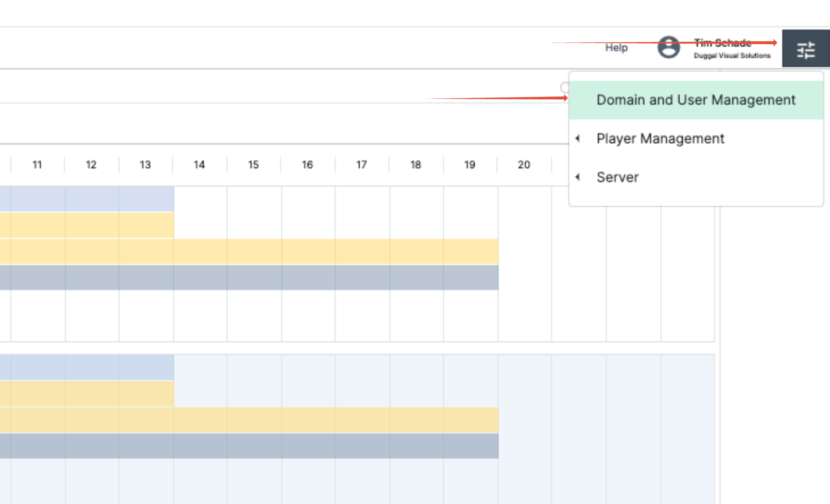
Task: Select the upper short yellow schedule bar
Action: tap(87, 225)
